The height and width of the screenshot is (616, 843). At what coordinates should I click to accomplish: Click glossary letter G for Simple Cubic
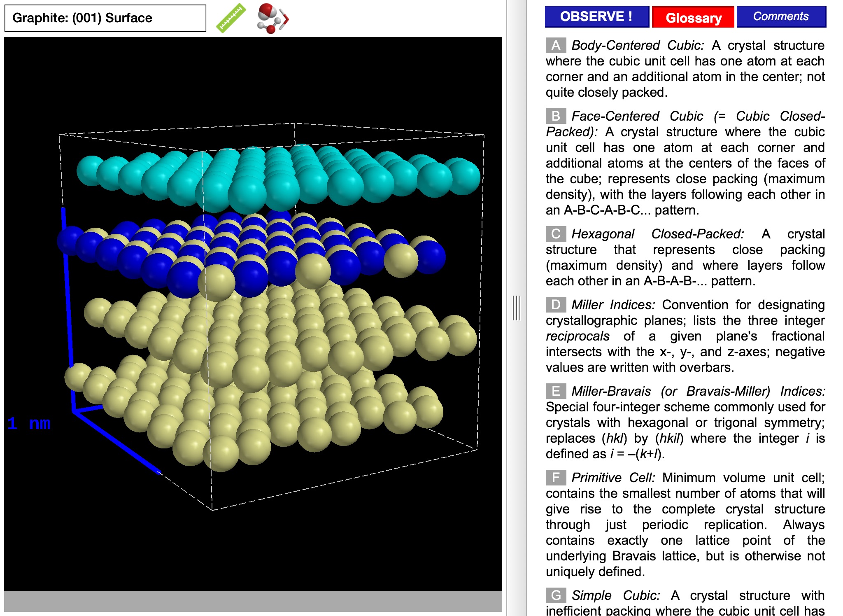coord(556,595)
